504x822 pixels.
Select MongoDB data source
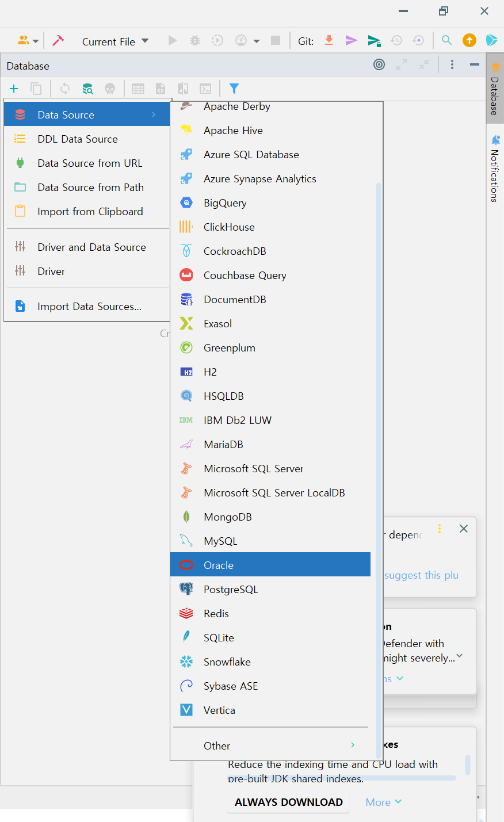tap(270, 517)
